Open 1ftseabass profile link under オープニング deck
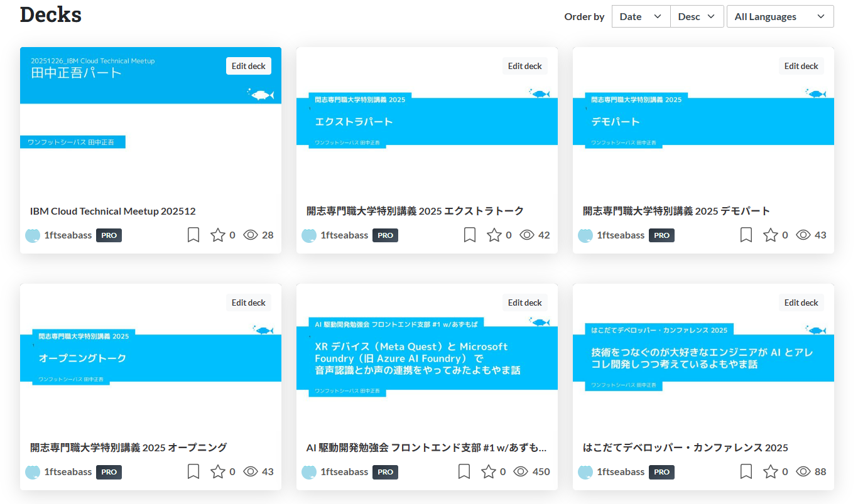This screenshot has height=504, width=858. point(68,472)
